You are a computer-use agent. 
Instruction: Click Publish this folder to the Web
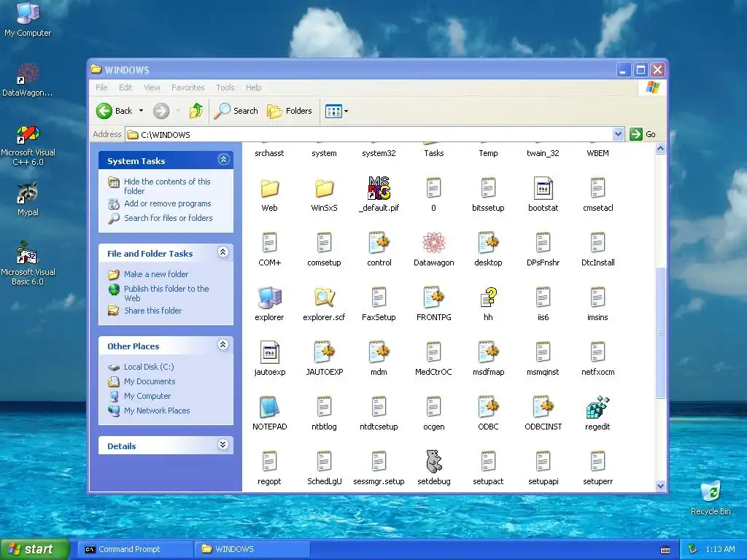(x=166, y=293)
